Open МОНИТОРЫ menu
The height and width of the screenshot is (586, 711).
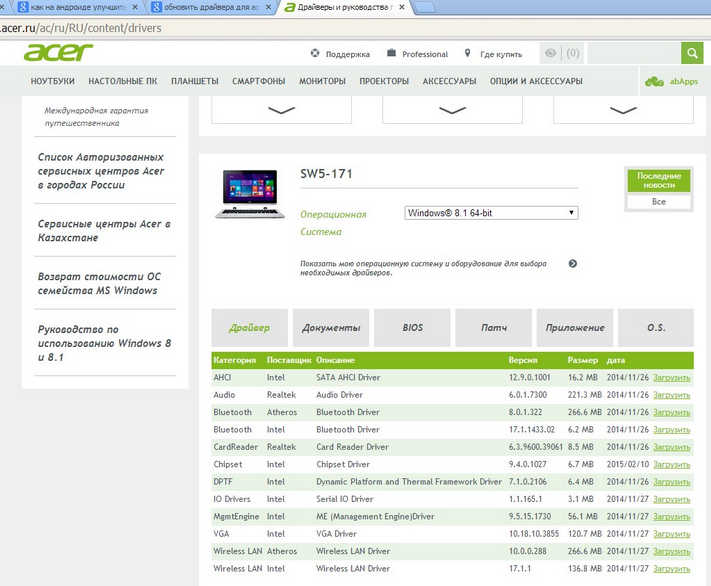322,81
